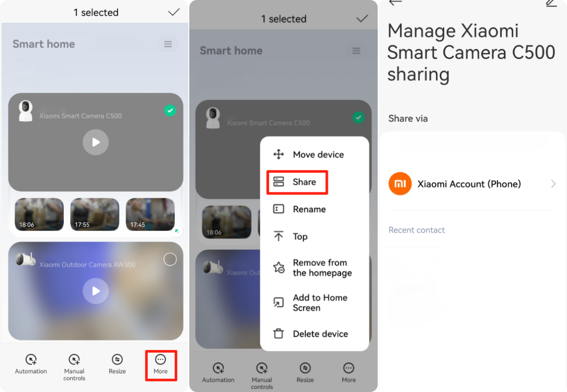Select the Xiaomi Outdoor Camera AW300 circle checkbox
The width and height of the screenshot is (567, 392).
(170, 259)
